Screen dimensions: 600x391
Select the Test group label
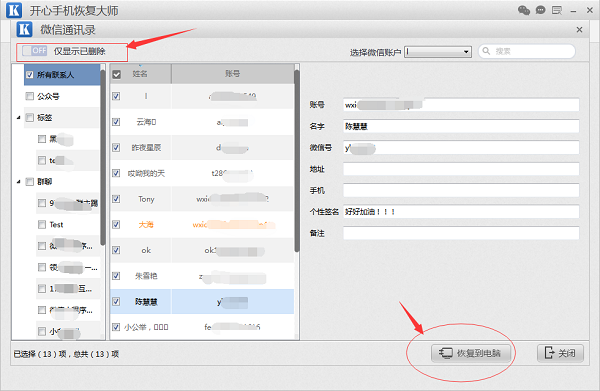[56, 225]
